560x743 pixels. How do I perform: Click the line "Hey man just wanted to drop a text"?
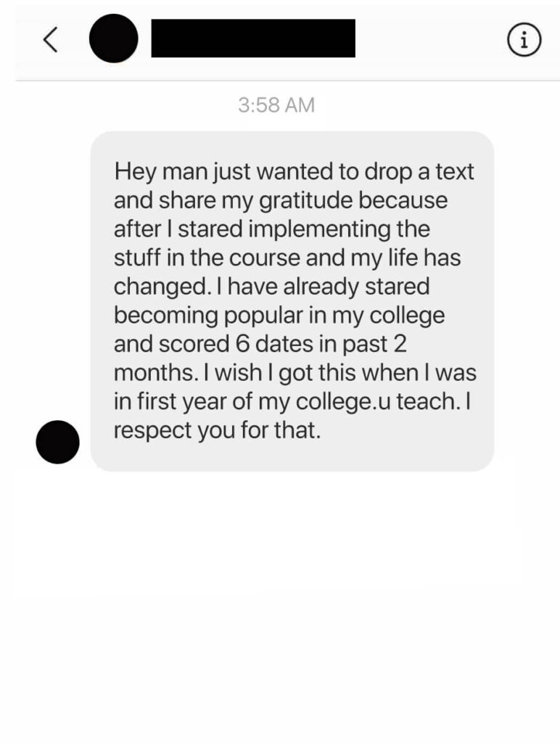tap(294, 171)
